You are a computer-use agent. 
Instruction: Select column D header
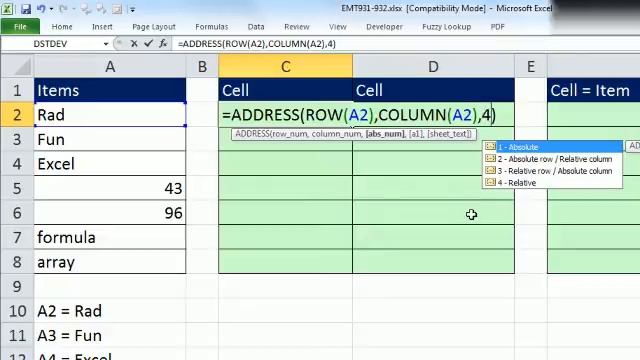pos(433,66)
